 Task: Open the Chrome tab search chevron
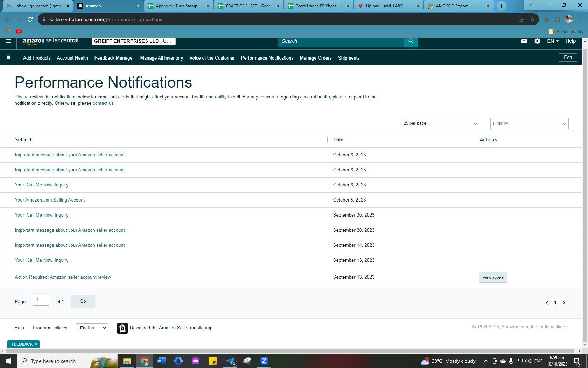pyautogui.click(x=531, y=5)
